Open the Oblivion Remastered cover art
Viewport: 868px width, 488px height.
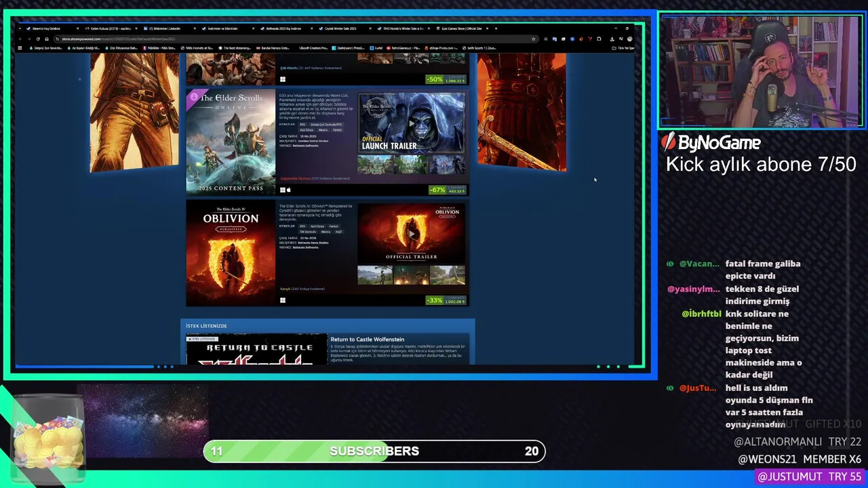(x=231, y=252)
